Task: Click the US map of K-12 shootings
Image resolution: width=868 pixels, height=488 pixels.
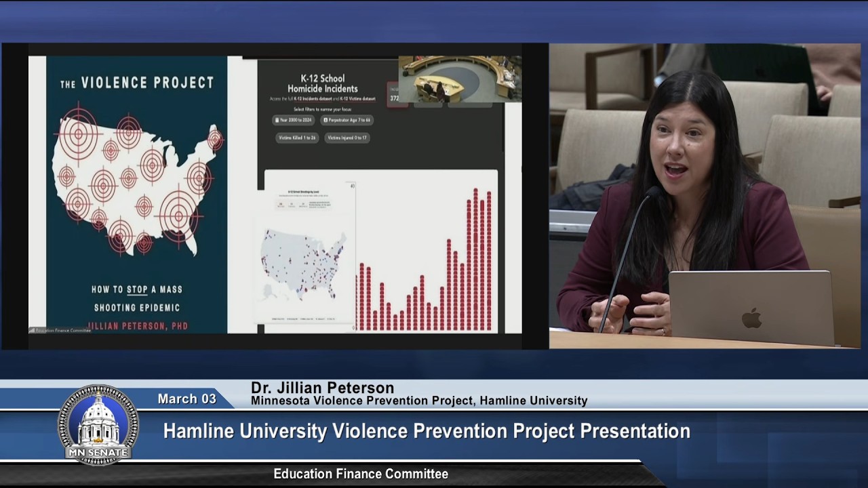Action: pos(304,266)
